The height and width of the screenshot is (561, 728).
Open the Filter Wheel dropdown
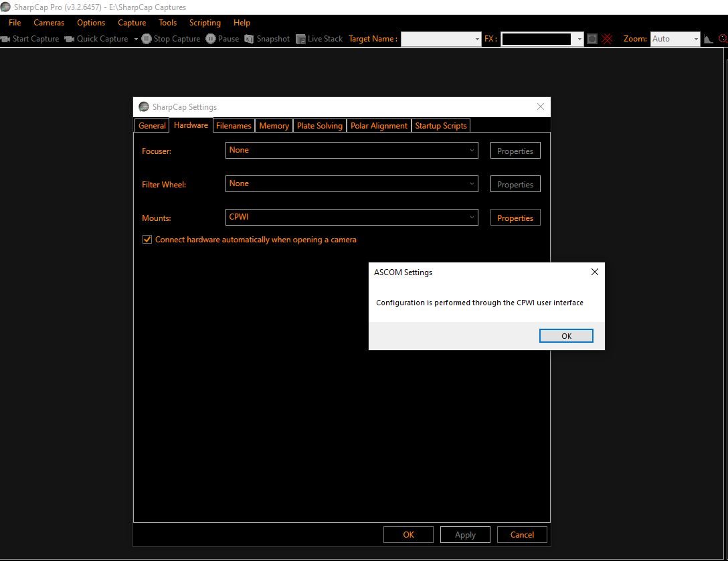(351, 184)
